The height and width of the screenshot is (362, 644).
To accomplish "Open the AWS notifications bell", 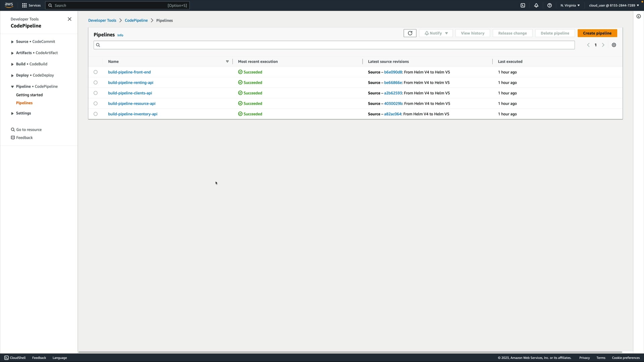I will (536, 5).
